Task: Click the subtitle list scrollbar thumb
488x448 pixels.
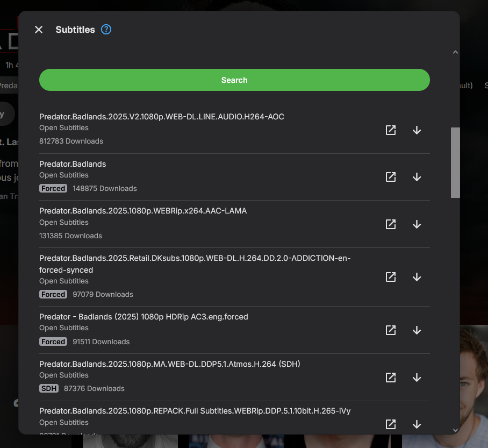Action: (455, 162)
